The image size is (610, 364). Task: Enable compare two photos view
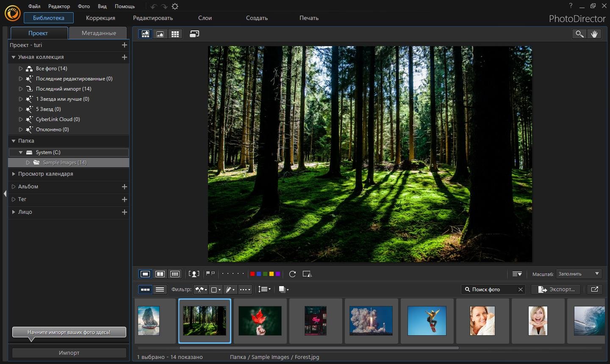(x=160, y=274)
